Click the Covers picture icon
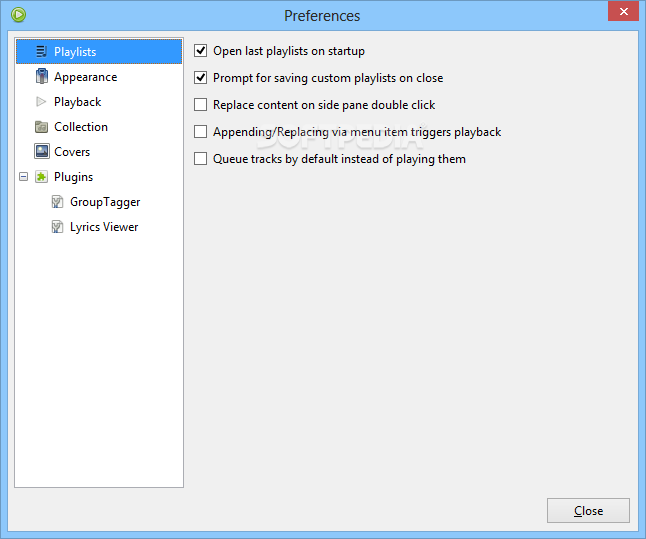The height and width of the screenshot is (539, 646). coord(42,151)
